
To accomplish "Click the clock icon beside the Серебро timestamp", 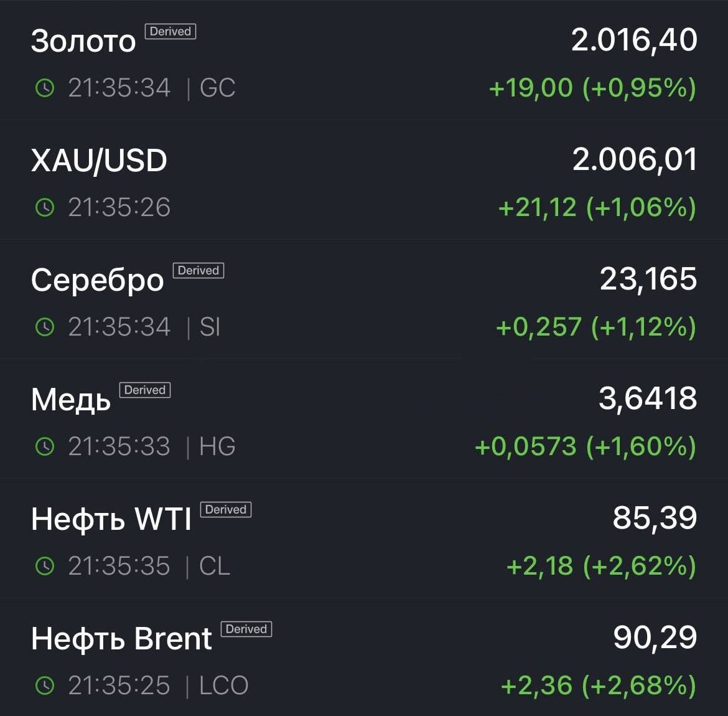I will tap(44, 327).
